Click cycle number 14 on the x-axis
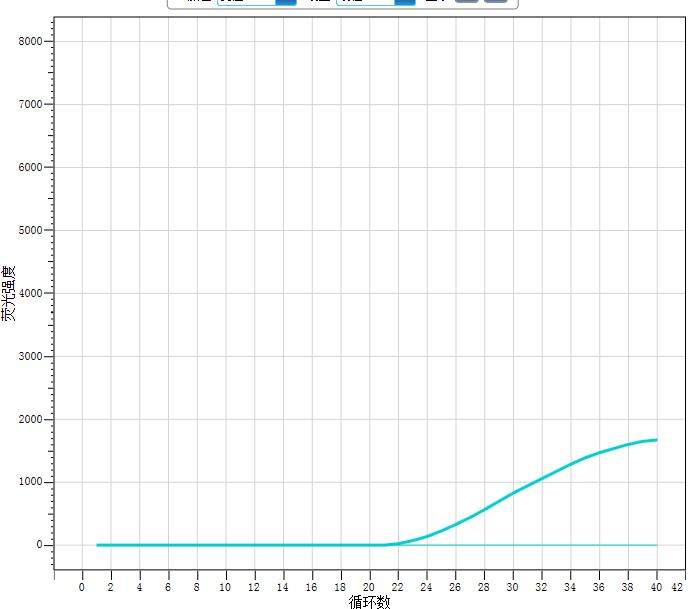Image resolution: width=690 pixels, height=609 pixels. point(283,587)
